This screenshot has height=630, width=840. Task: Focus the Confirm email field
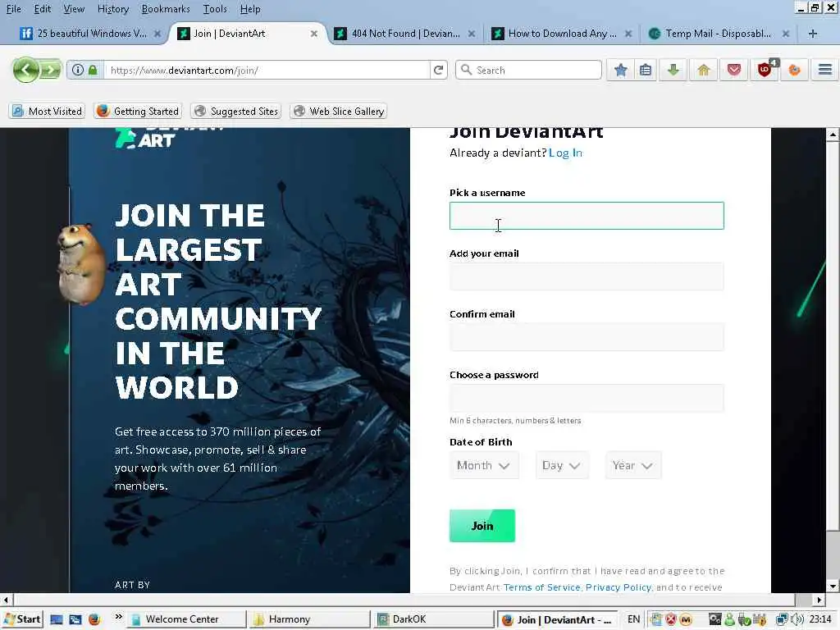587,337
